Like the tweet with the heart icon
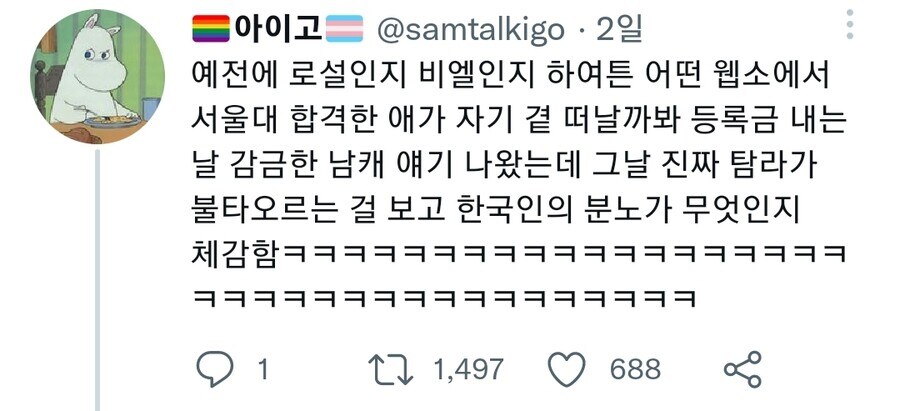900x411 pixels. point(567,369)
